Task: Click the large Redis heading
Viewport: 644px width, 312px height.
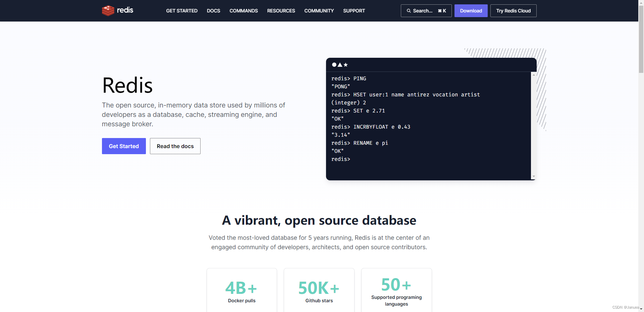Action: pyautogui.click(x=127, y=85)
